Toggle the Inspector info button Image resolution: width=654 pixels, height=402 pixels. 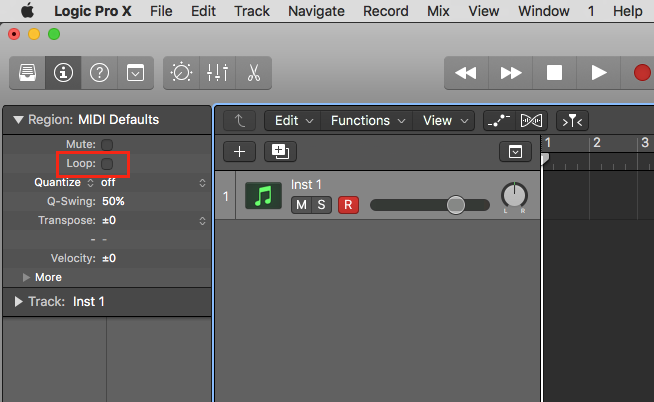[64, 73]
